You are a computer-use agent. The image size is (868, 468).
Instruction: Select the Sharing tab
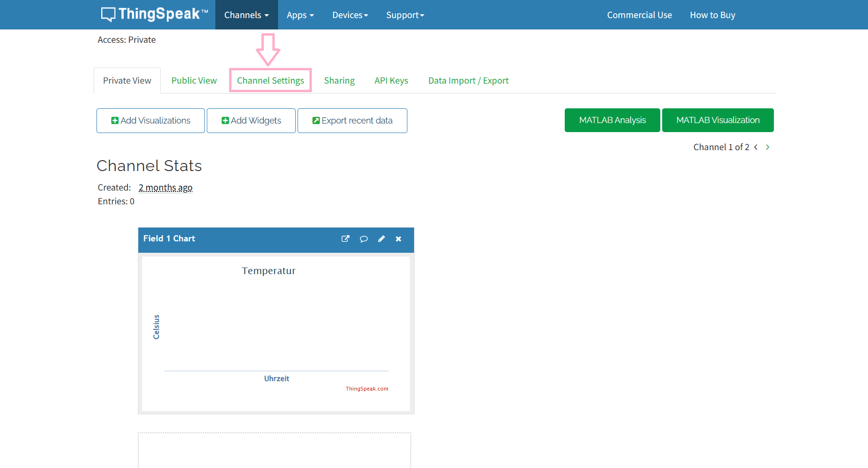point(339,81)
